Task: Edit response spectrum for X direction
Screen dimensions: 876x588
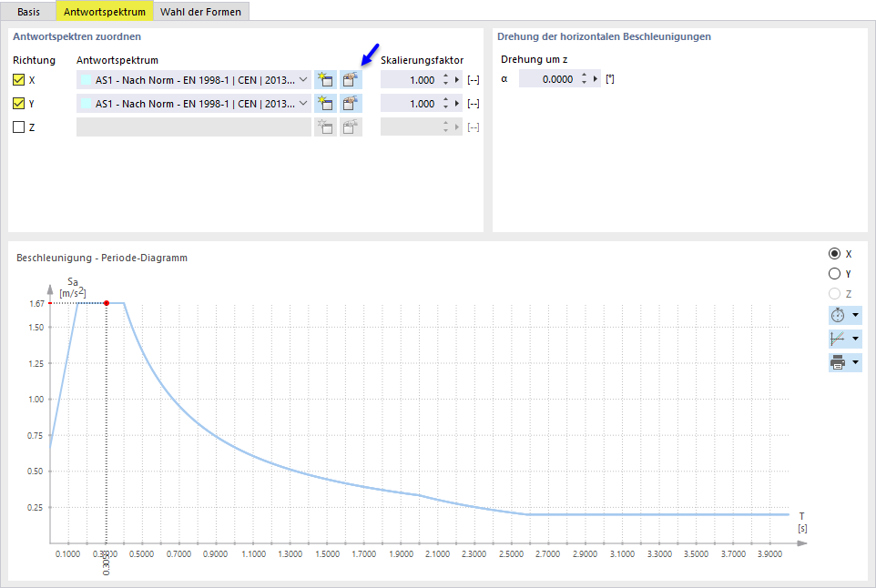Action: click(351, 80)
